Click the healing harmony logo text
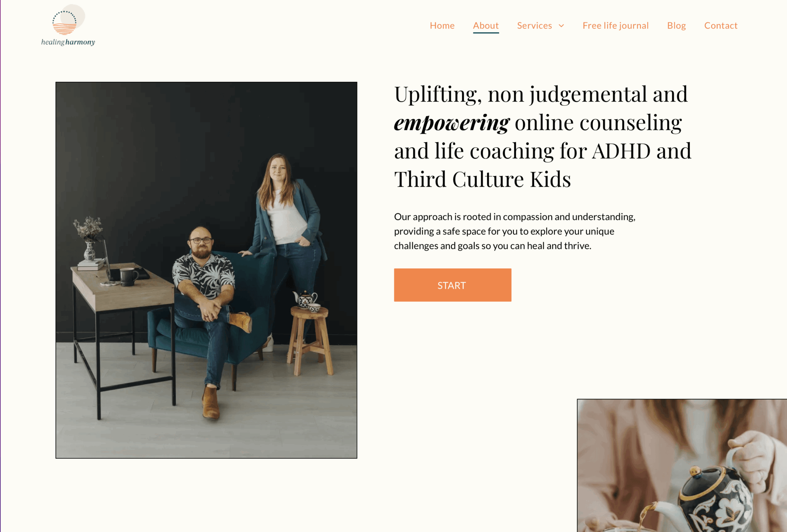This screenshot has height=532, width=787. (68, 42)
